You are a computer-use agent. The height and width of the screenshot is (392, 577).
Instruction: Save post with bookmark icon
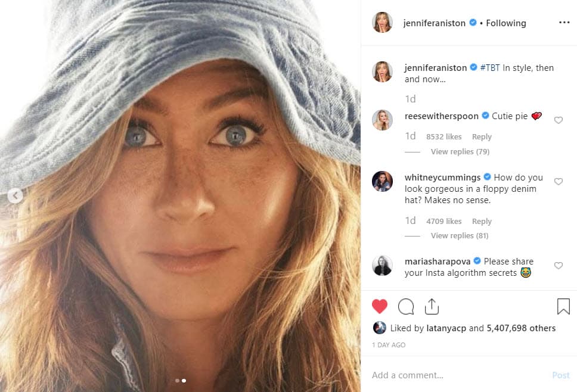(x=563, y=306)
